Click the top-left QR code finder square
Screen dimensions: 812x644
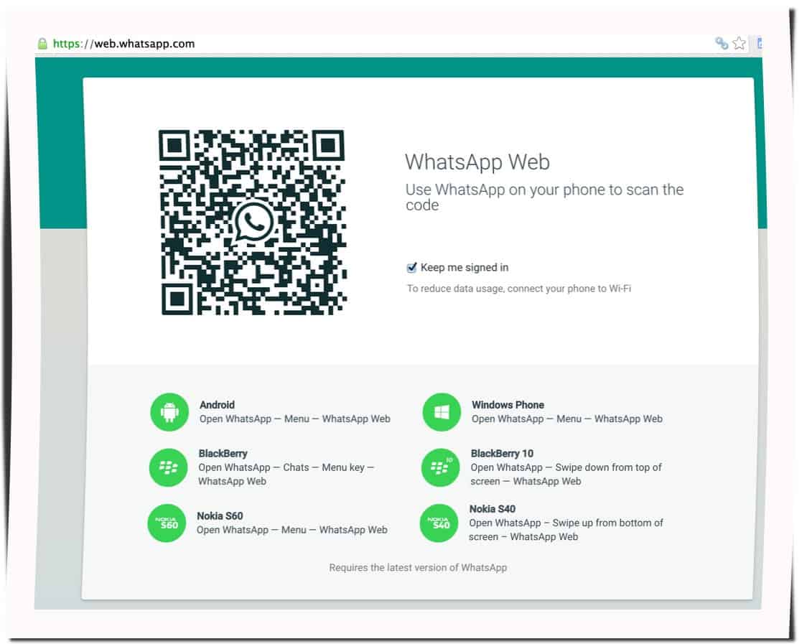[x=174, y=146]
